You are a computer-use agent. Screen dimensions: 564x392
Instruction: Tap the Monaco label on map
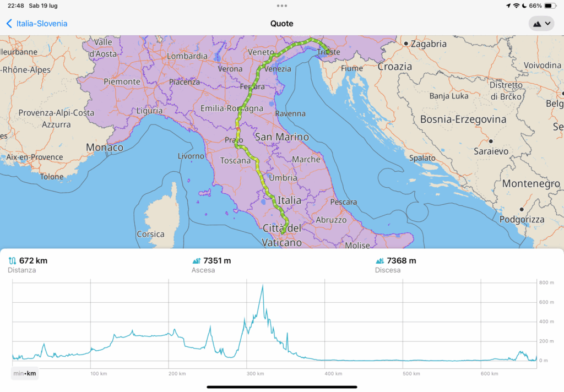(105, 148)
